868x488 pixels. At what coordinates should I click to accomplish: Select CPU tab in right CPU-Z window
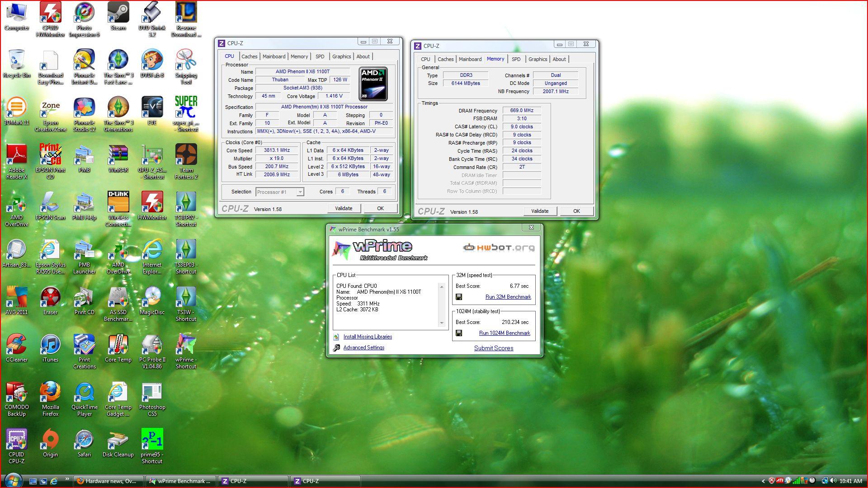(425, 59)
